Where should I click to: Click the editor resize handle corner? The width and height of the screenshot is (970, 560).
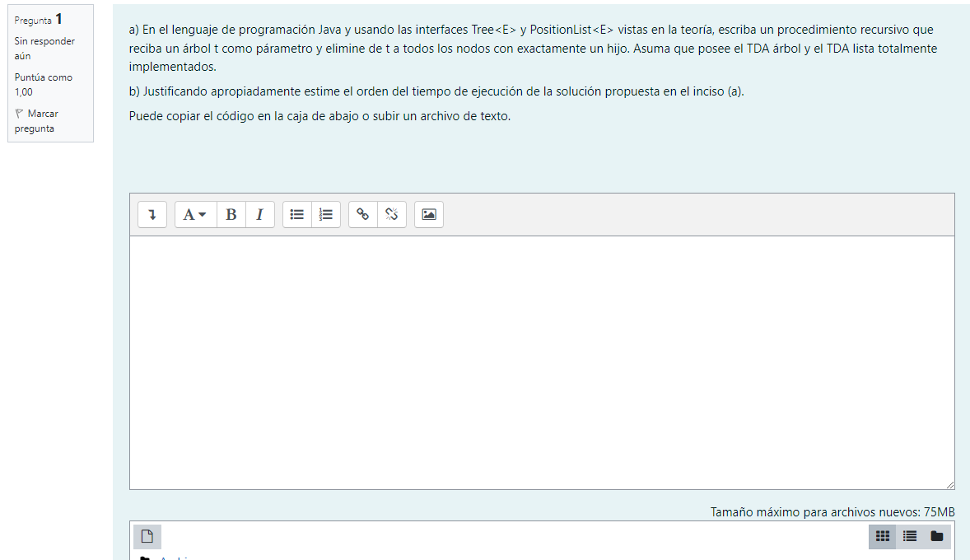[950, 485]
